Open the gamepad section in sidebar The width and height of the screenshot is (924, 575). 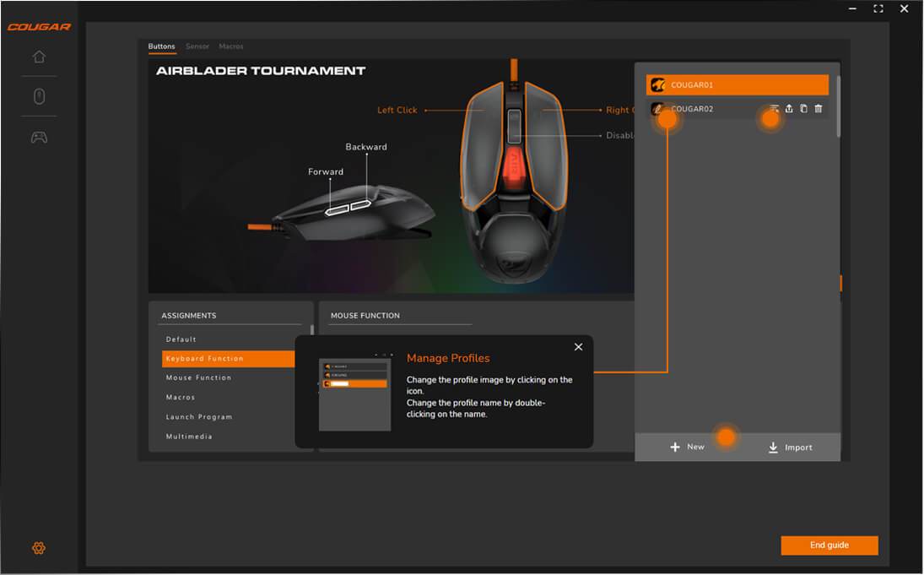coord(39,138)
